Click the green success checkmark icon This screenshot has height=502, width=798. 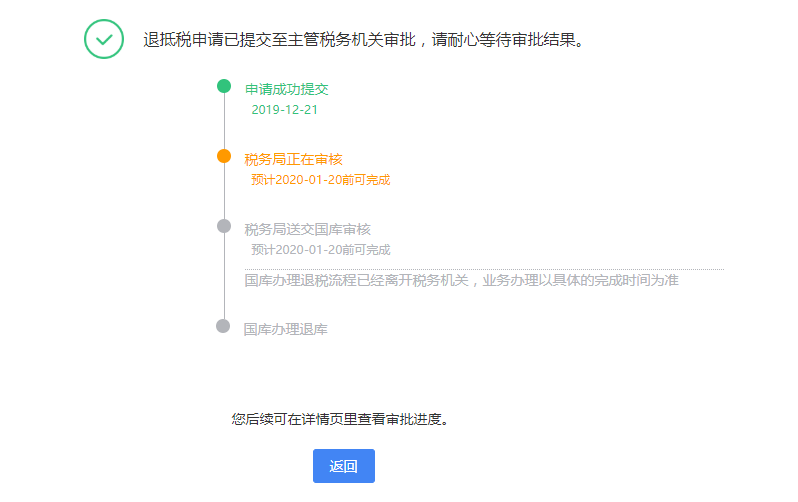104,39
